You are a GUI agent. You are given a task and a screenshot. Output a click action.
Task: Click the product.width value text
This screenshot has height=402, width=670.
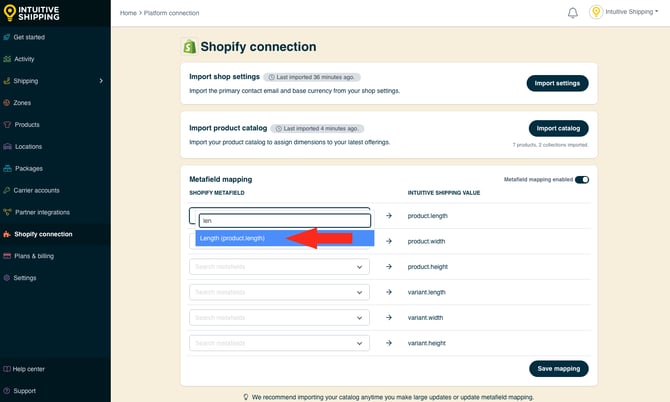[426, 241]
